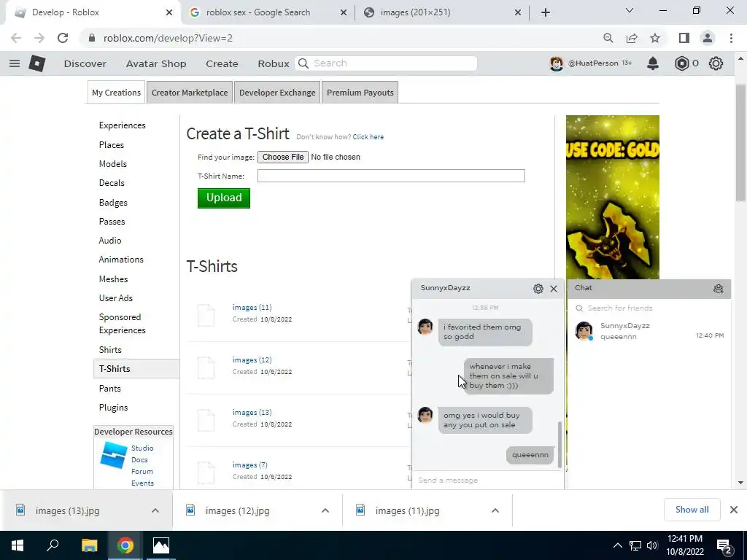Focus the T-Shirt Name input field
The image size is (747, 560).
pyautogui.click(x=391, y=176)
